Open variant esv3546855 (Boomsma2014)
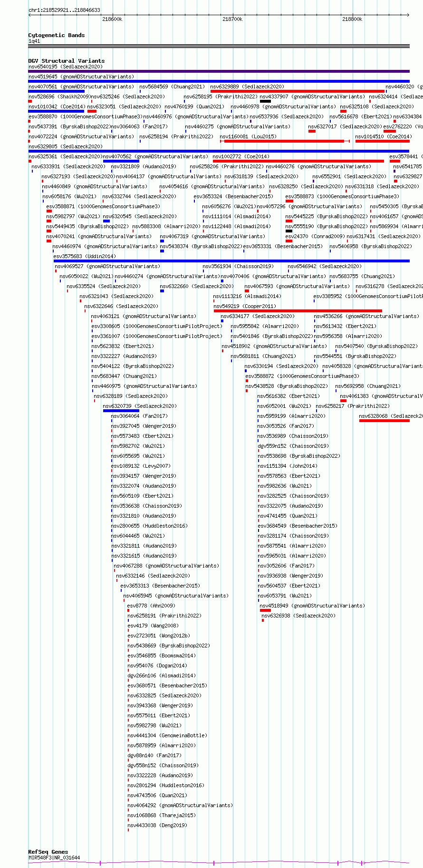The image size is (423, 868). (x=162, y=656)
